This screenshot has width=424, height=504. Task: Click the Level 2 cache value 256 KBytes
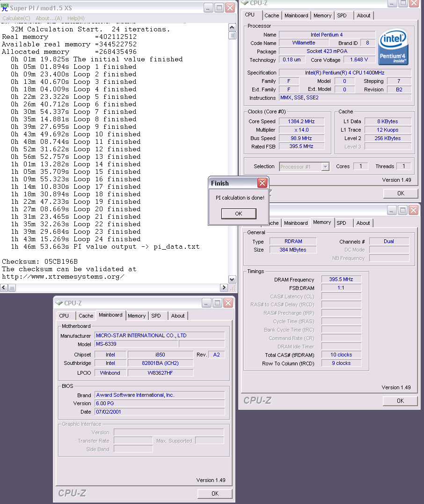387,138
